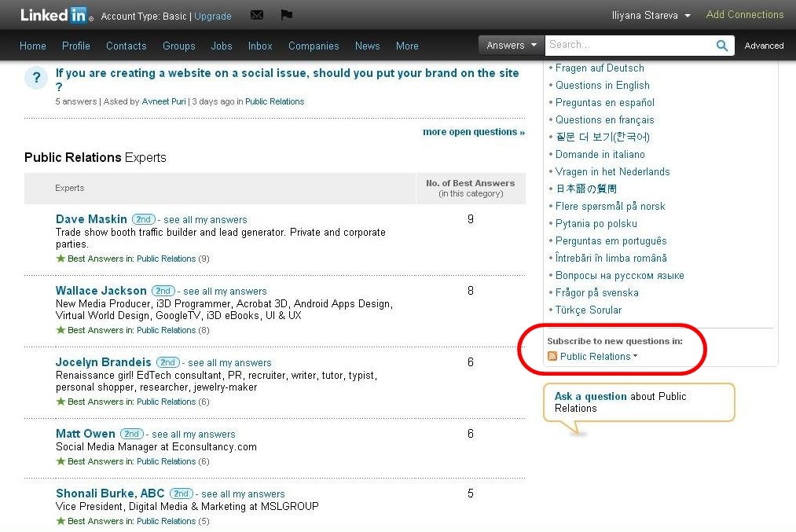Click Add Connections link
The image size is (796, 532).
click(745, 15)
